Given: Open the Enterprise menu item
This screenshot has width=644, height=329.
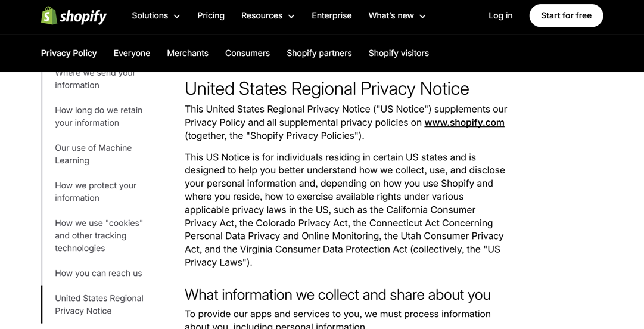Looking at the screenshot, I should click(332, 16).
